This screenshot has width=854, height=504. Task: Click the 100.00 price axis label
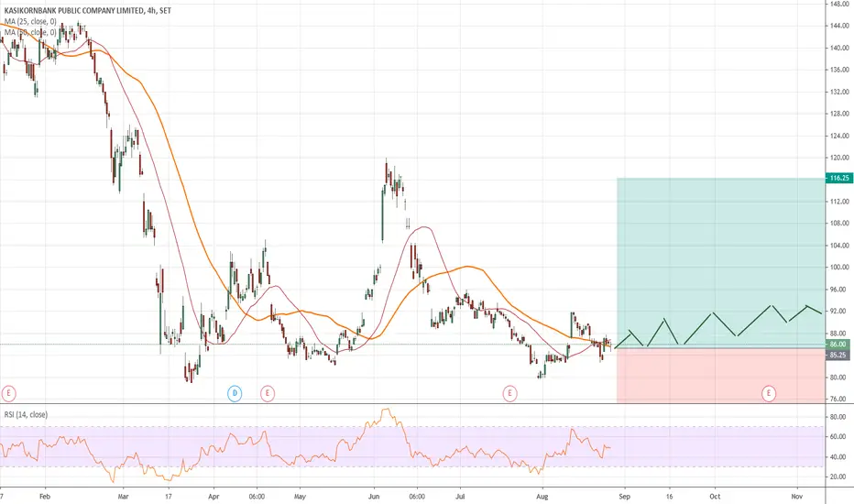839,268
